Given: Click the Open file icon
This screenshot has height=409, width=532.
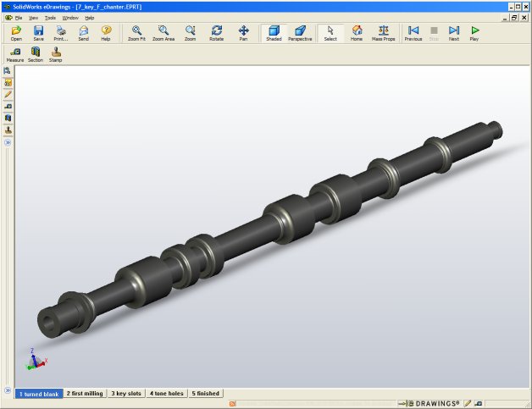Looking at the screenshot, I should pyautogui.click(x=16, y=32).
